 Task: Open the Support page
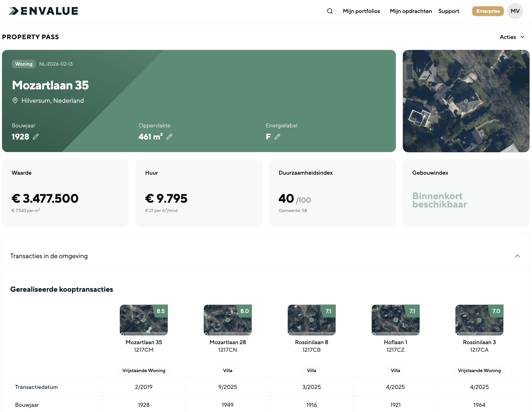coord(449,11)
